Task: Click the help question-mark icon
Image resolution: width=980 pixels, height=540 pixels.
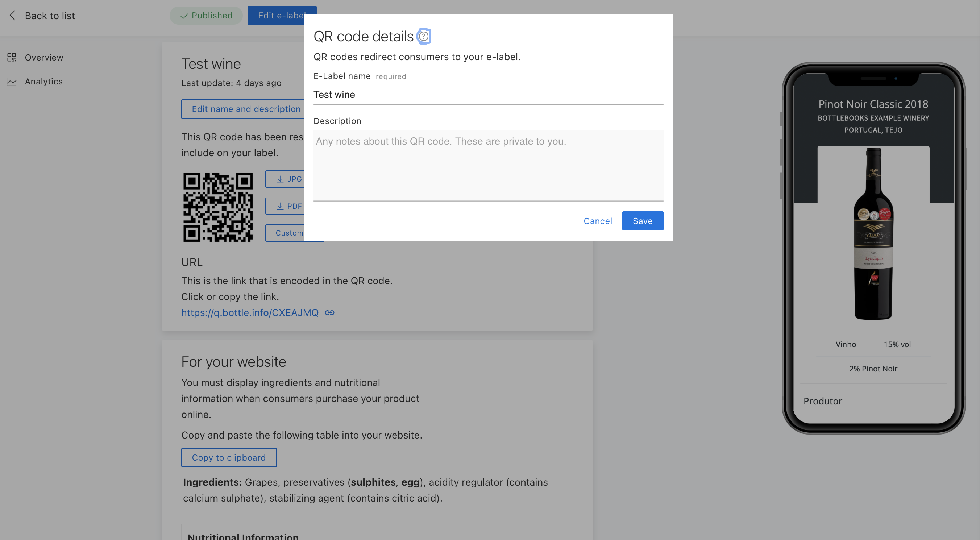Action: pos(423,36)
